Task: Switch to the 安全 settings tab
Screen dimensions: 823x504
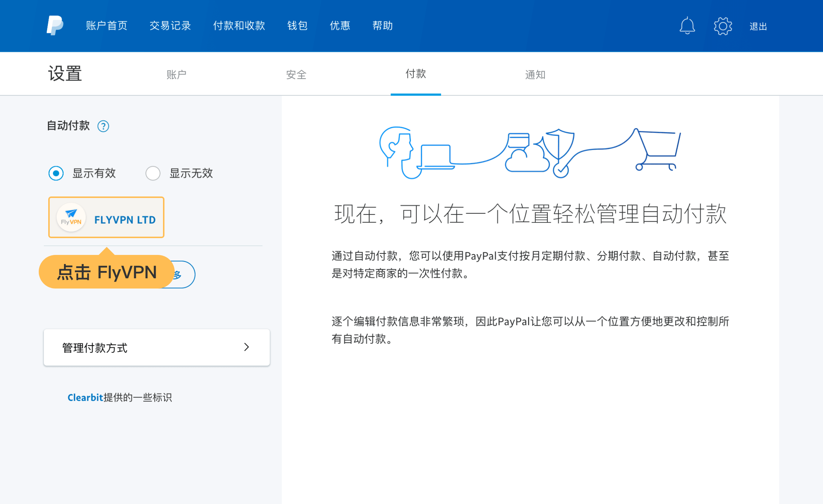Action: [296, 75]
